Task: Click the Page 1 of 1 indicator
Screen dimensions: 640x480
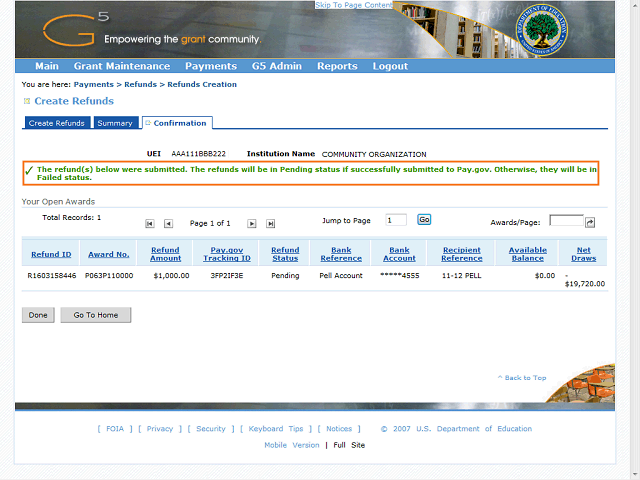Action: [x=210, y=223]
